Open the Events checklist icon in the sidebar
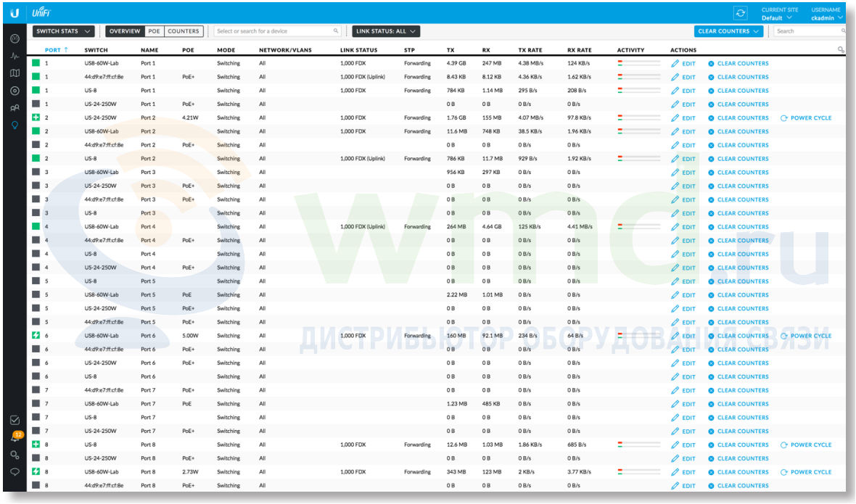Screen dimensions: 856x504 (x=15, y=420)
